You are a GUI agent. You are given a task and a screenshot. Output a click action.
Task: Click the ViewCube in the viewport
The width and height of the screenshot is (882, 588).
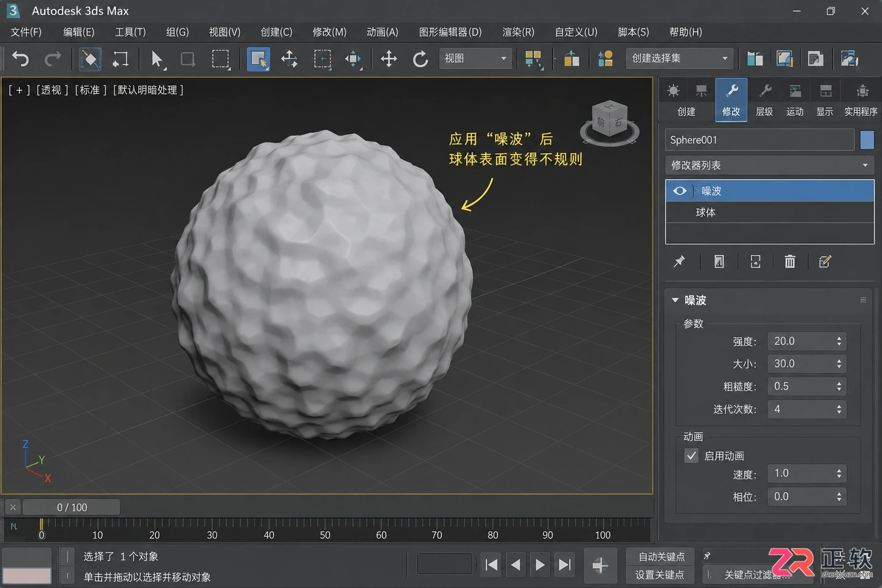[x=609, y=124]
